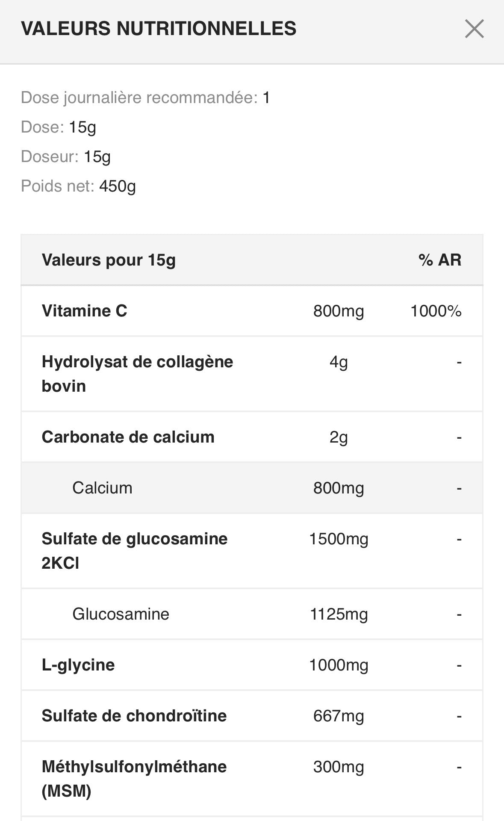The image size is (504, 821).
Task: Click the indented Calcium sub-row label
Action: pos(102,488)
